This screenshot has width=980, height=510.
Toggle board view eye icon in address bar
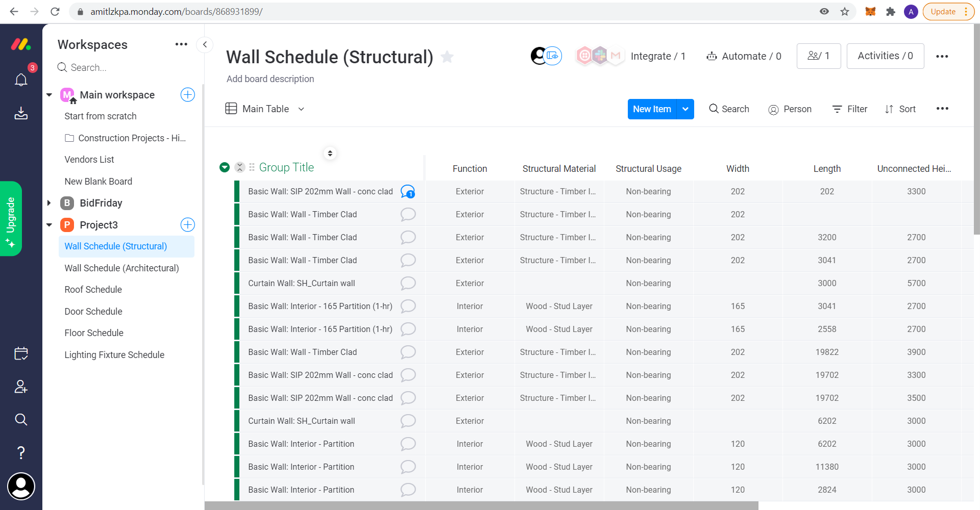click(x=824, y=11)
